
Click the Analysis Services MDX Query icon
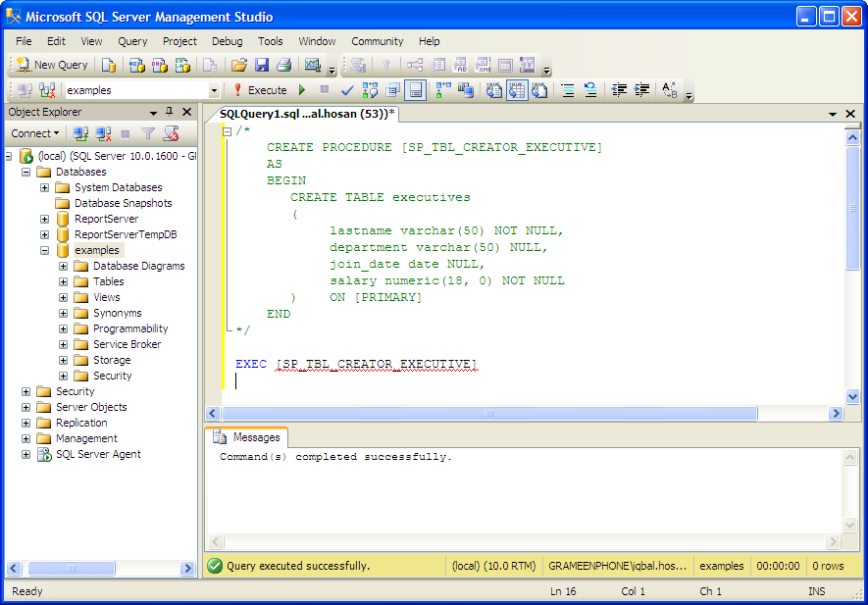136,65
